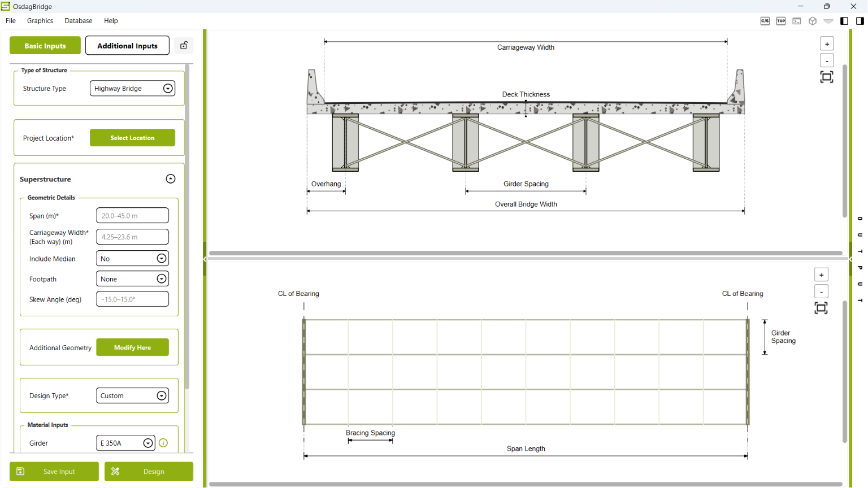Viewport: 868px width, 488px height.
Task: Open the File menu
Action: (x=11, y=21)
